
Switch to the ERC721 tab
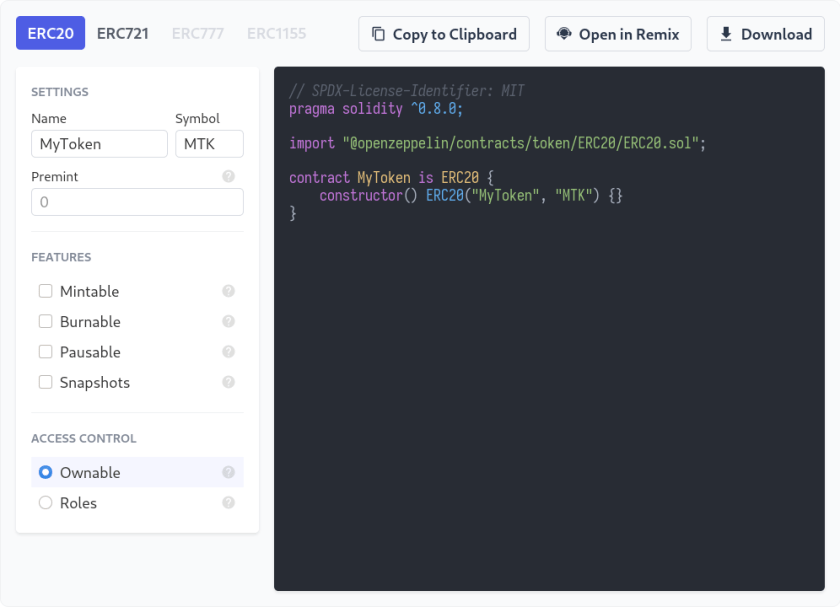(123, 33)
